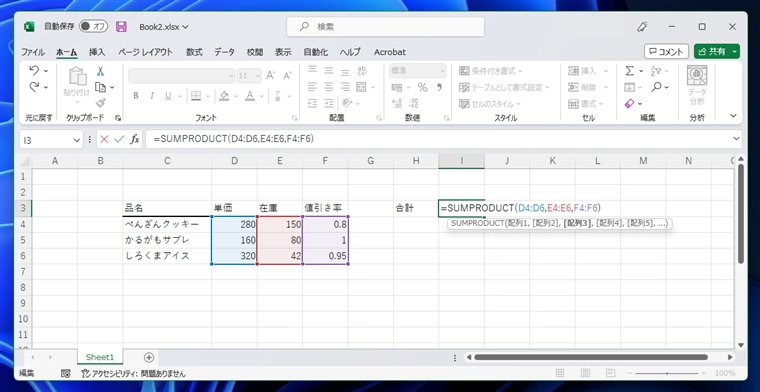
Task: Open the Format as Table dropdown
Action: tap(504, 87)
